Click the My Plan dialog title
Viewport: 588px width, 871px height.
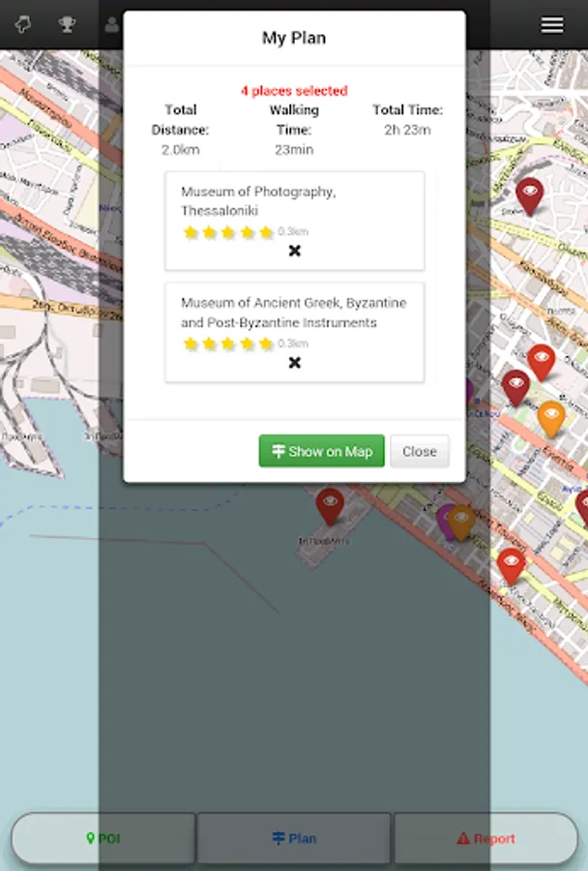pyautogui.click(x=294, y=38)
